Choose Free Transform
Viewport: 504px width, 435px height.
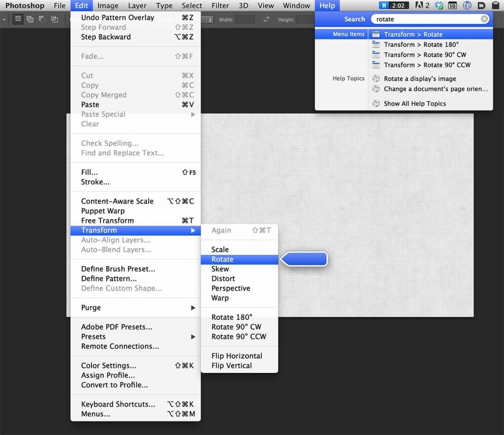136,221
